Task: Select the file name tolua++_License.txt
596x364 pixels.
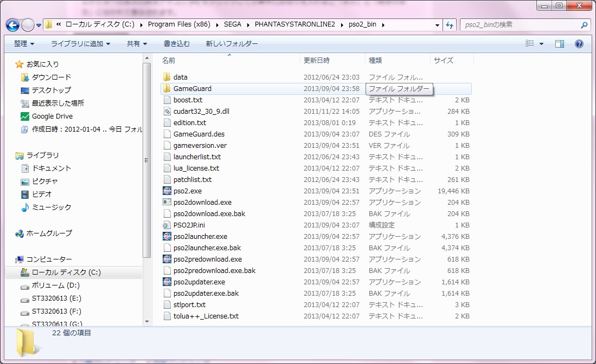Action: pos(206,316)
